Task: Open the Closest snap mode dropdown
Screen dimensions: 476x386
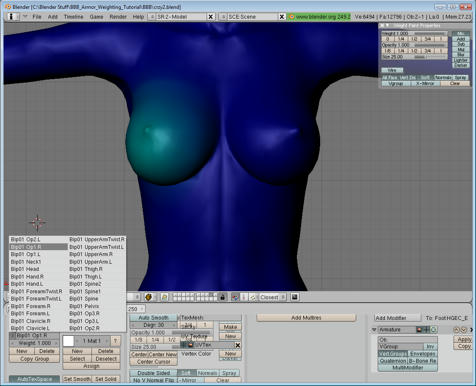Action: pos(272,297)
